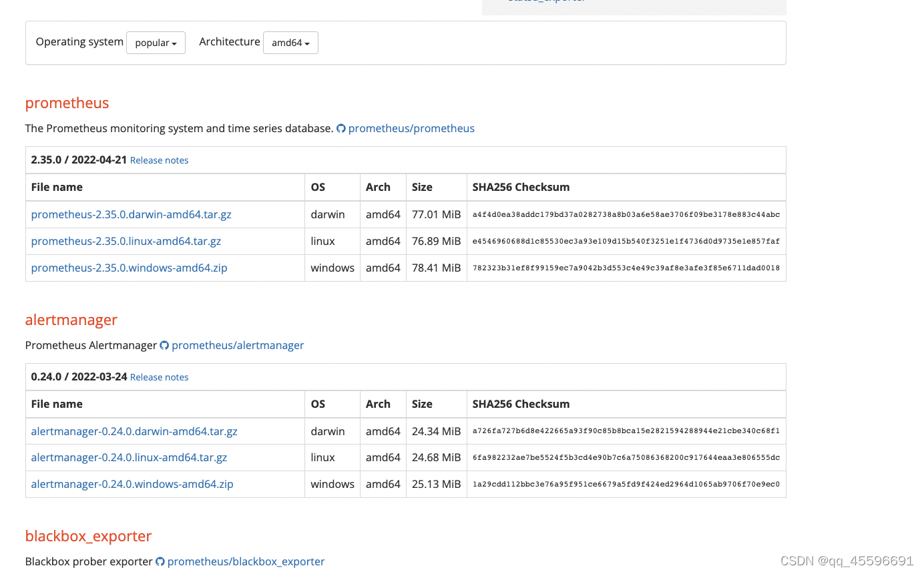Open the Operating system popular dropdown
The image size is (924, 574).
(156, 43)
